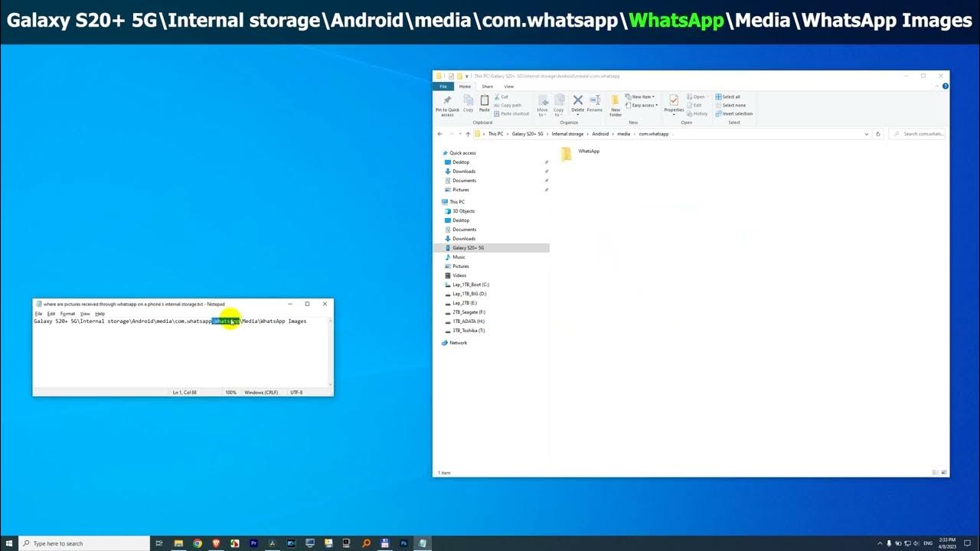Click New folder in the ribbon
980x551 pixels.
(616, 106)
